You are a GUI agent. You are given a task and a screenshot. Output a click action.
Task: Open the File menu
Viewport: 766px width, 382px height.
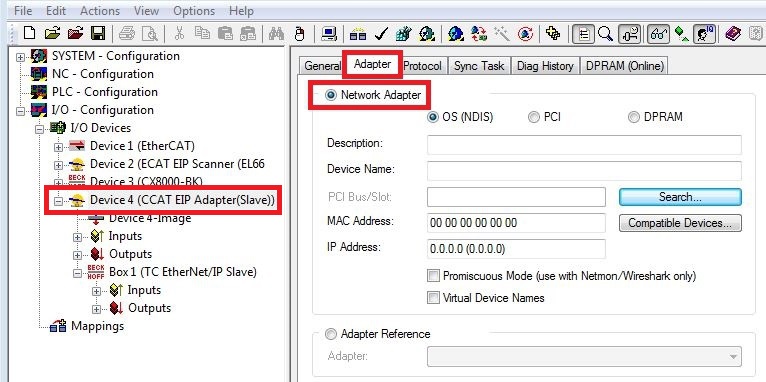pyautogui.click(x=23, y=10)
